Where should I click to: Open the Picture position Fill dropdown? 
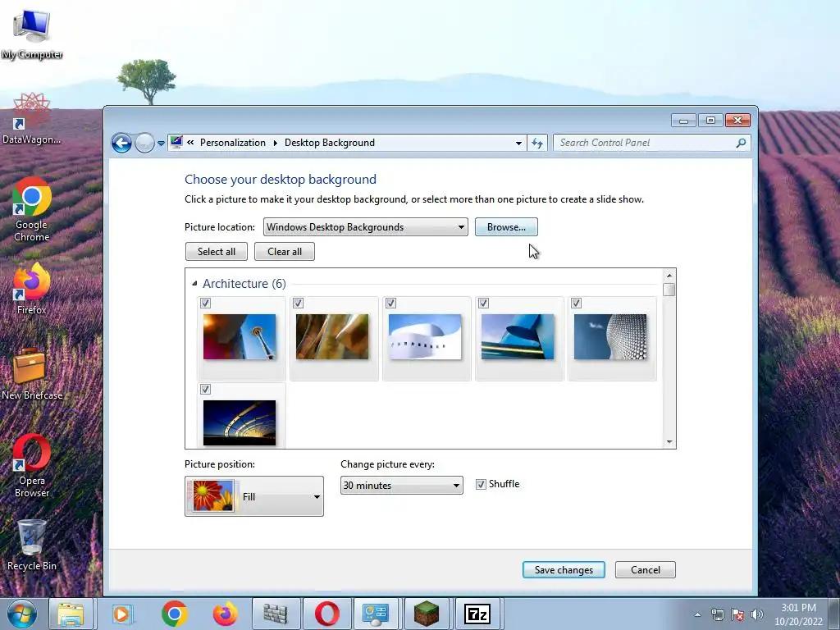(254, 496)
